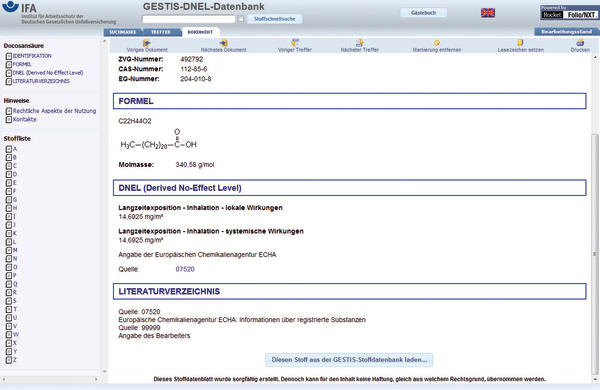600x390 pixels.
Task: Switch to the Suchmaske tab
Action: (123, 32)
